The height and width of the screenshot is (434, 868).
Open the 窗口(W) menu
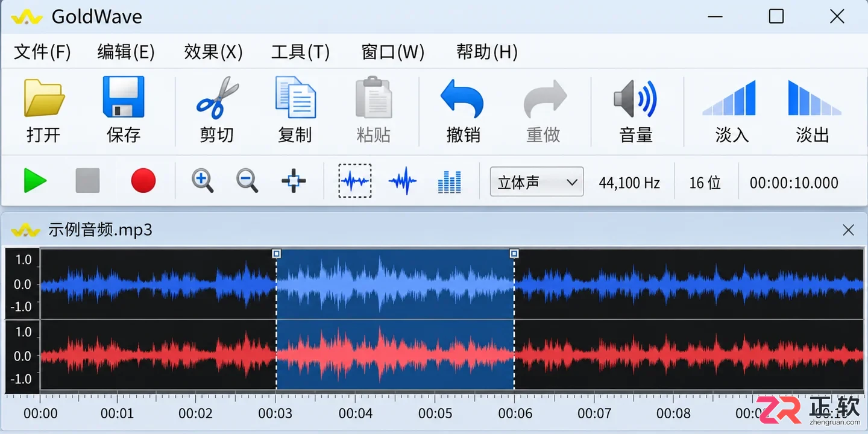click(x=392, y=52)
